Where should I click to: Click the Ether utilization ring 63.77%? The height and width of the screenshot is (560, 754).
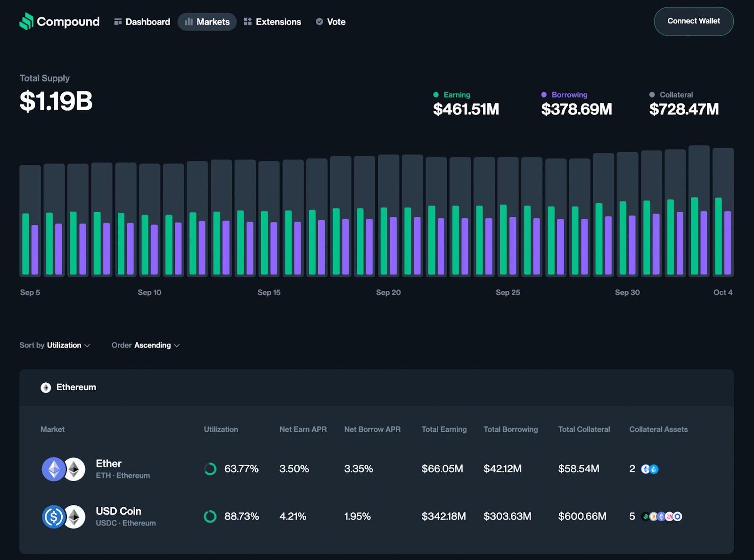click(x=210, y=469)
